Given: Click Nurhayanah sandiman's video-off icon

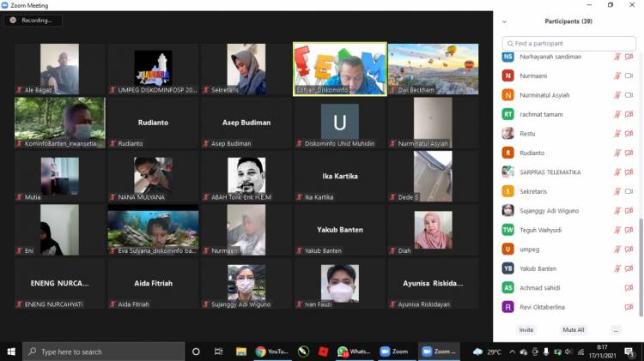Looking at the screenshot, I should (x=629, y=57).
